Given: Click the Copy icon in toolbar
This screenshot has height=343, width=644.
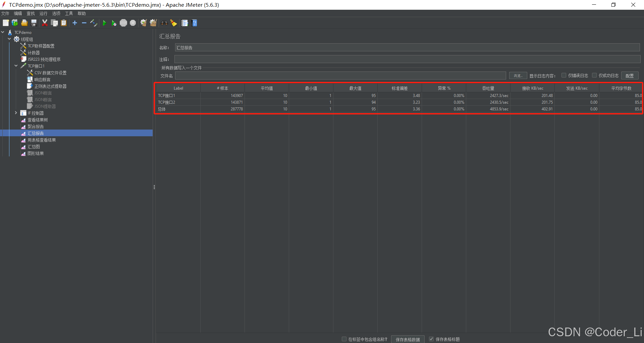Looking at the screenshot, I should [54, 23].
